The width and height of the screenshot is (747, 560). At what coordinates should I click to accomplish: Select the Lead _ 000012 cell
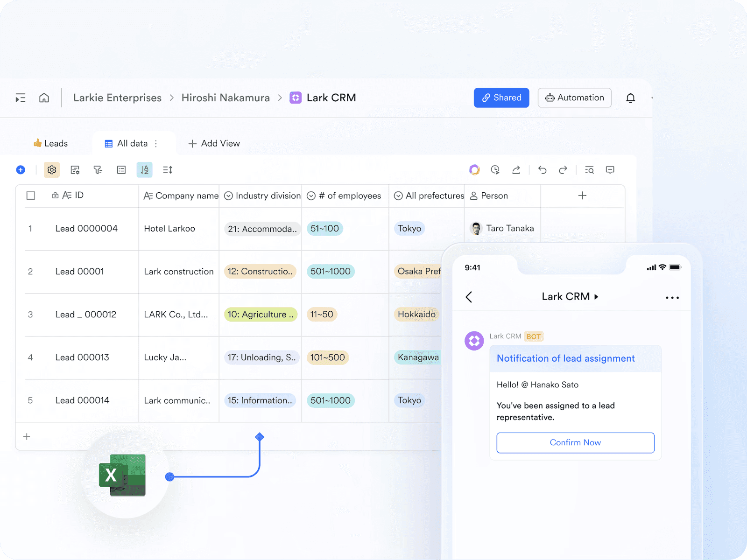(86, 315)
